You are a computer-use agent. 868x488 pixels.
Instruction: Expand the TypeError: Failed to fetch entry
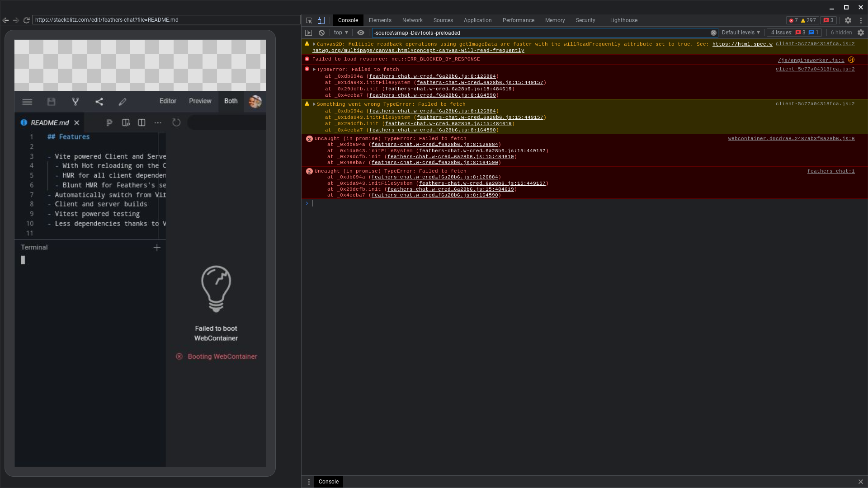pyautogui.click(x=314, y=70)
